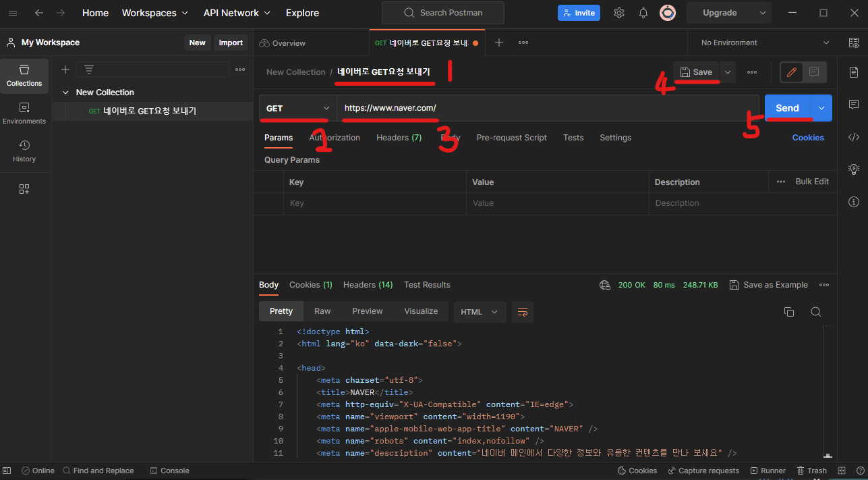The width and height of the screenshot is (868, 480).
Task: Toggle response line wrapping
Action: tap(523, 312)
